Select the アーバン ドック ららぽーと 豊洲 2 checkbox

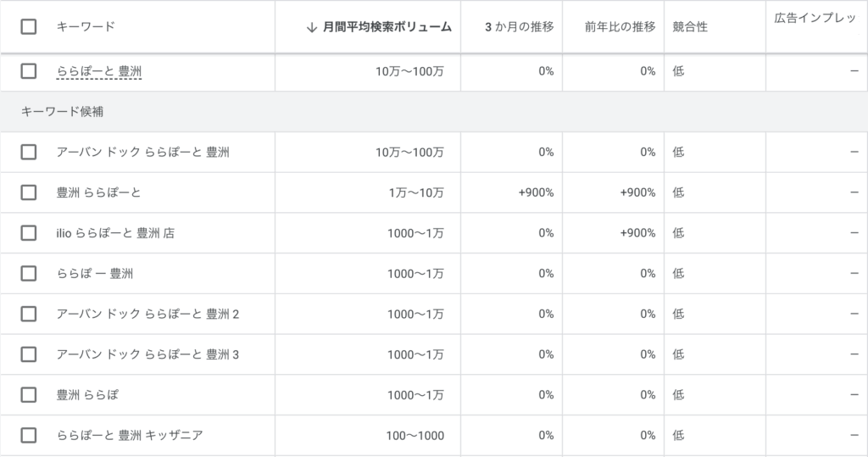(29, 315)
